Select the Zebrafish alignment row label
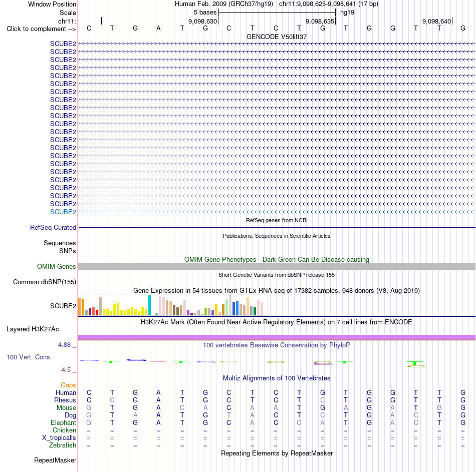The height and width of the screenshot is (472, 476). tap(63, 445)
